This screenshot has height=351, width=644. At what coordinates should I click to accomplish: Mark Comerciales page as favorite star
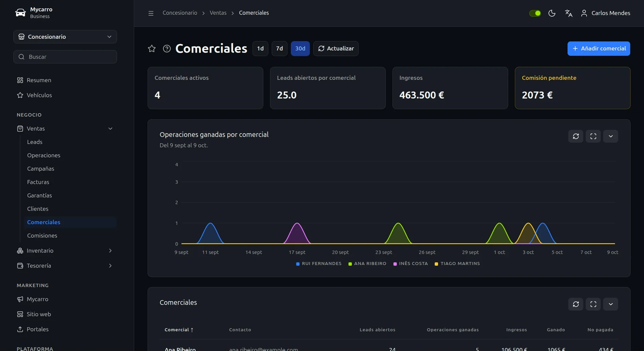pos(152,49)
